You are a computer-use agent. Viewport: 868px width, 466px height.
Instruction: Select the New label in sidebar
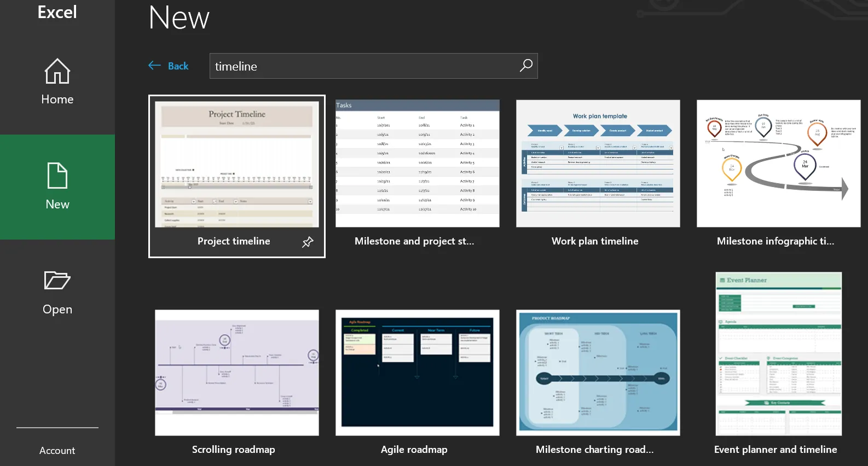(57, 205)
